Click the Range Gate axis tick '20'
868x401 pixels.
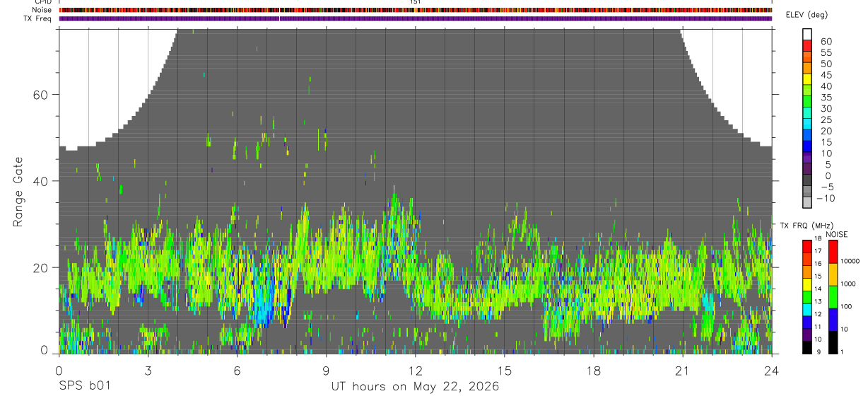[40, 268]
